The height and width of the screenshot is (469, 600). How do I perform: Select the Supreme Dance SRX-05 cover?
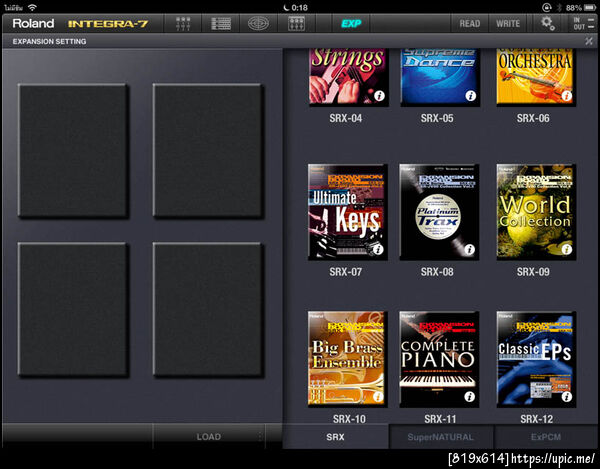point(440,76)
